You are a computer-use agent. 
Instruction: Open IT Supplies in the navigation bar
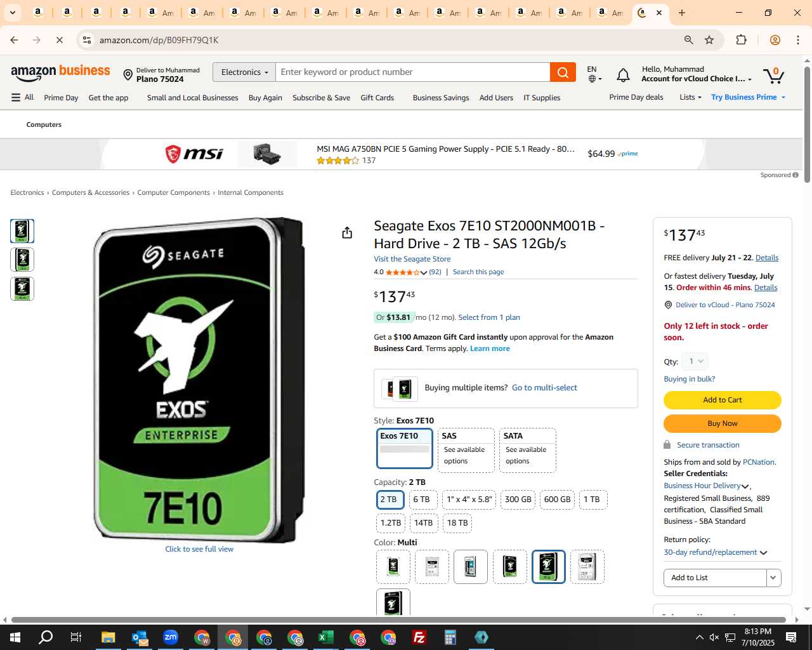click(542, 98)
